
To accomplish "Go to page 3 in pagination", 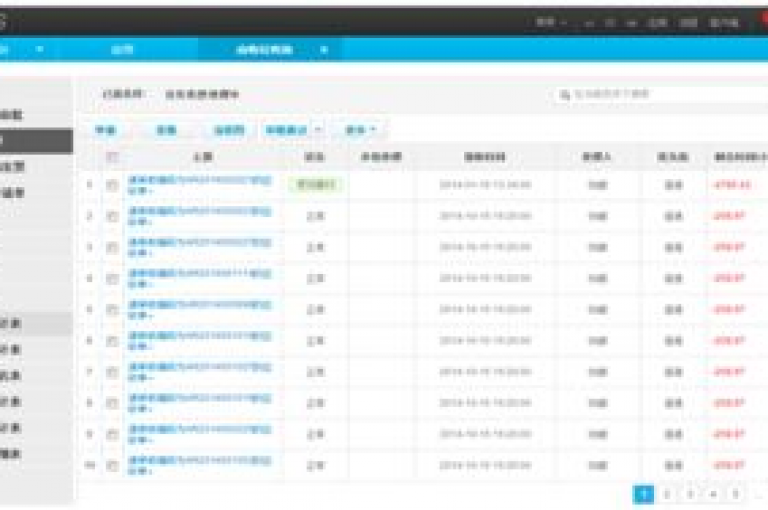I will coord(690,494).
